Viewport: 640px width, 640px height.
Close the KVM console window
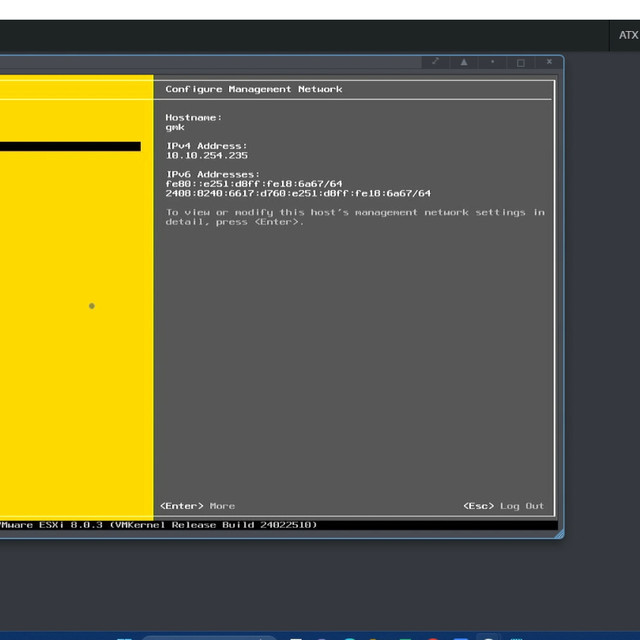tap(549, 62)
